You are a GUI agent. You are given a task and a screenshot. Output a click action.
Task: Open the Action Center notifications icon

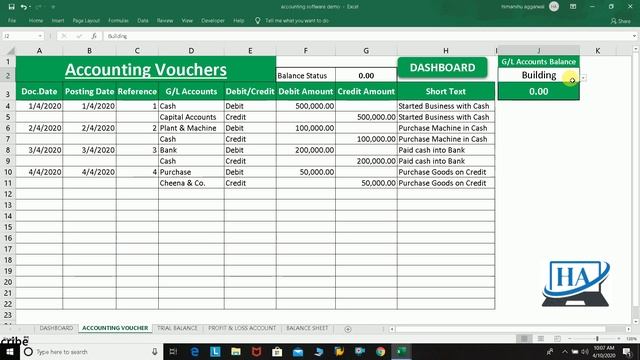627,351
